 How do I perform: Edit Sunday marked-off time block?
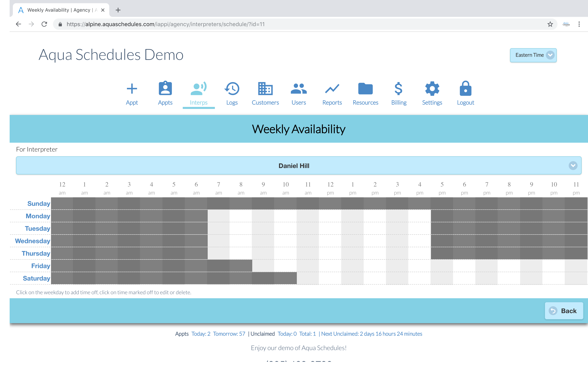tap(319, 203)
